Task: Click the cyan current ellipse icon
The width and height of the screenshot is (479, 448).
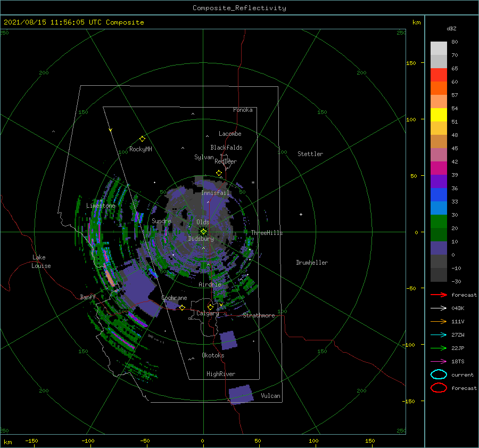Action: pos(439,374)
